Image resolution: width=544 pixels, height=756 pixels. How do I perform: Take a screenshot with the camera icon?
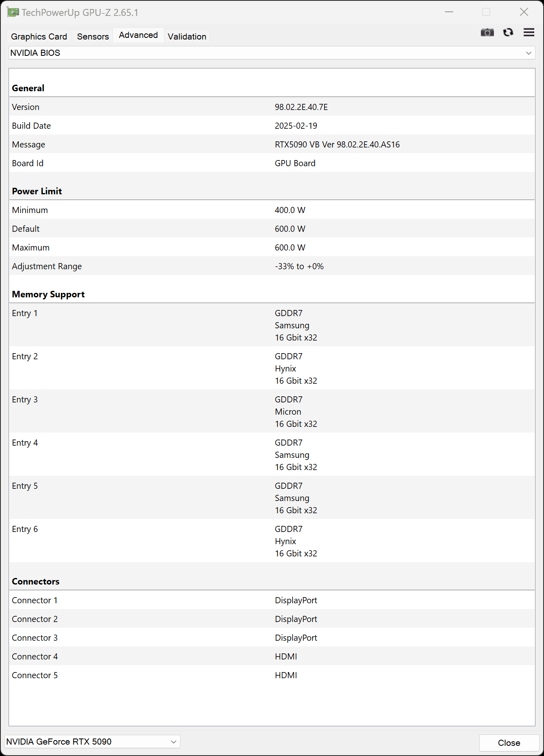point(487,33)
